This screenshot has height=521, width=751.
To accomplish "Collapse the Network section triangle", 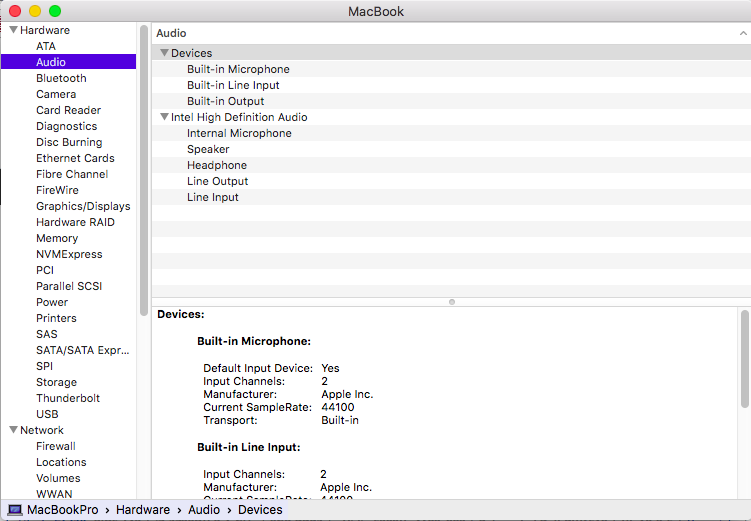I will point(13,430).
